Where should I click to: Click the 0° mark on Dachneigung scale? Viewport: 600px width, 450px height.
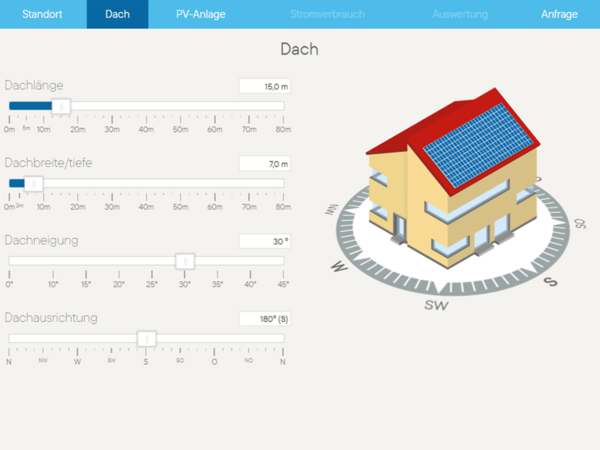coord(9,284)
